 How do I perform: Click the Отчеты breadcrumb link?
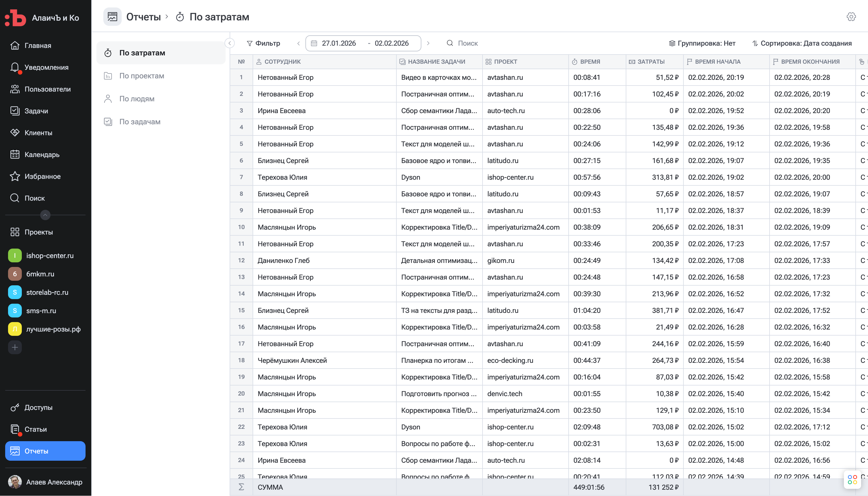tap(143, 17)
